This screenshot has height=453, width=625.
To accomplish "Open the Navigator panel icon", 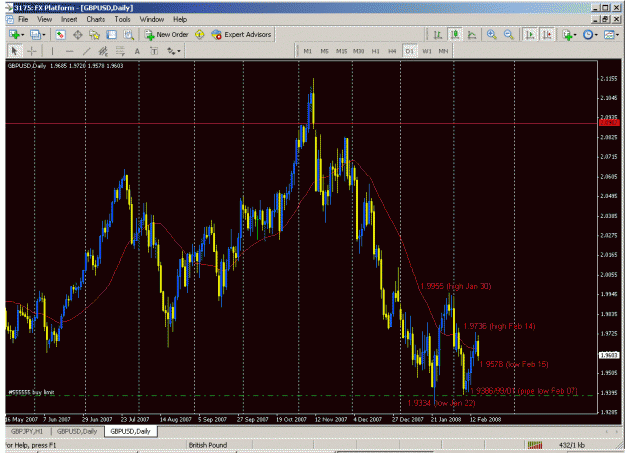I will 94,35.
